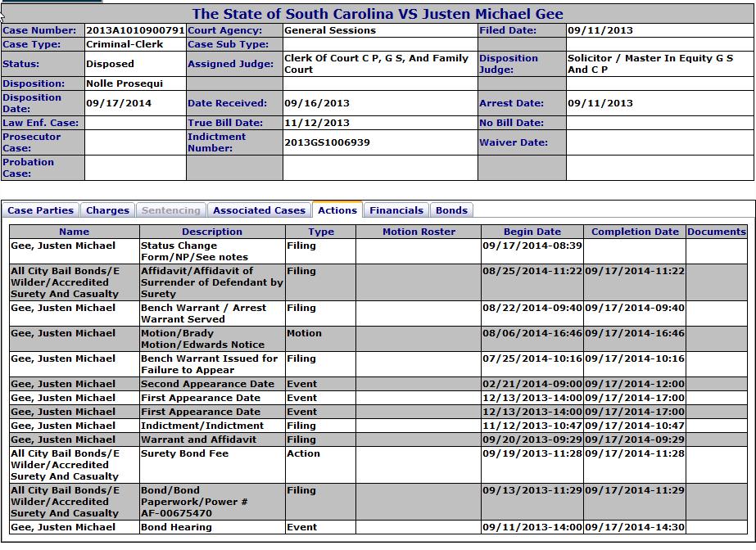Select the Actions tab
This screenshot has height=550, width=756.
[x=337, y=210]
